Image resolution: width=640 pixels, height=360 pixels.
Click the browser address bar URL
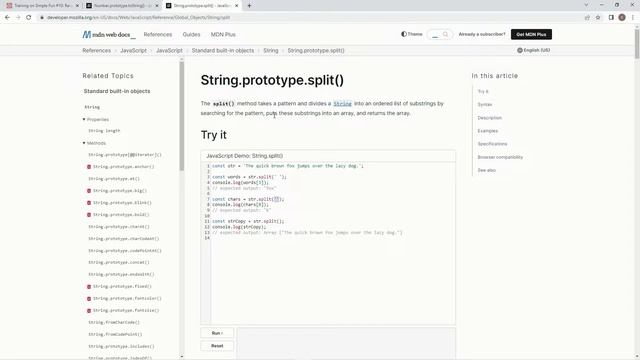coord(138,18)
